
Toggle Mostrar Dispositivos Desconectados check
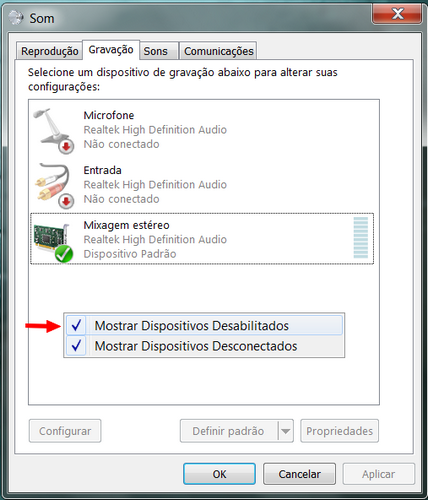(76, 346)
